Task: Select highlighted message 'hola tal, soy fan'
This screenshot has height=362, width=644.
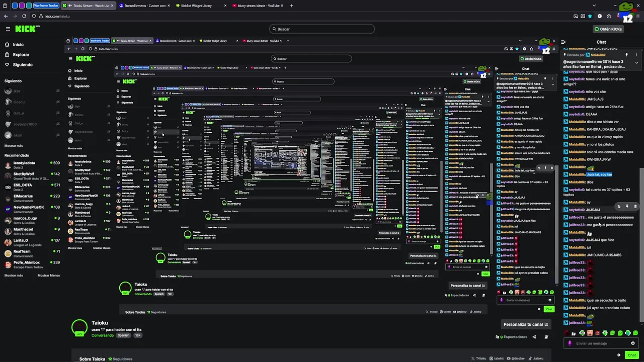Action: click(599, 174)
